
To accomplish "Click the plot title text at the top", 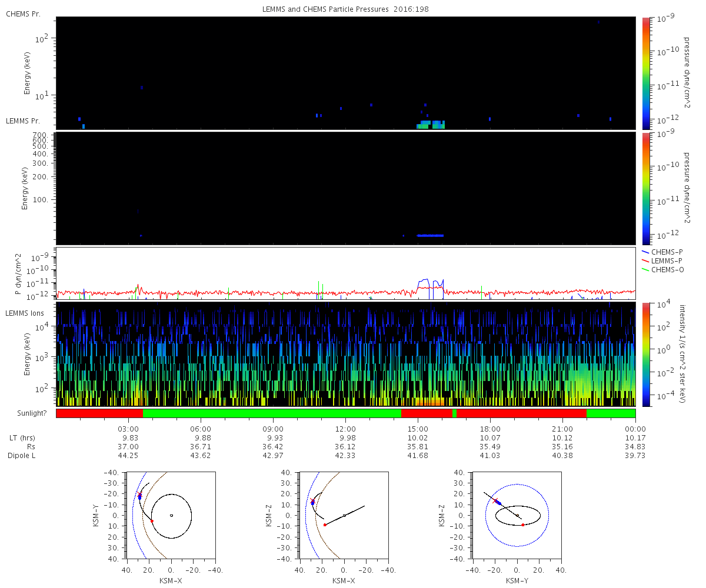I will point(346,9).
